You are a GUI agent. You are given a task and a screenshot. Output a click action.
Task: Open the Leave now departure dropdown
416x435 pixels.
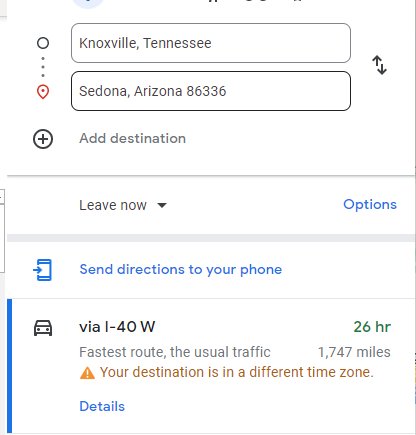[x=123, y=205]
